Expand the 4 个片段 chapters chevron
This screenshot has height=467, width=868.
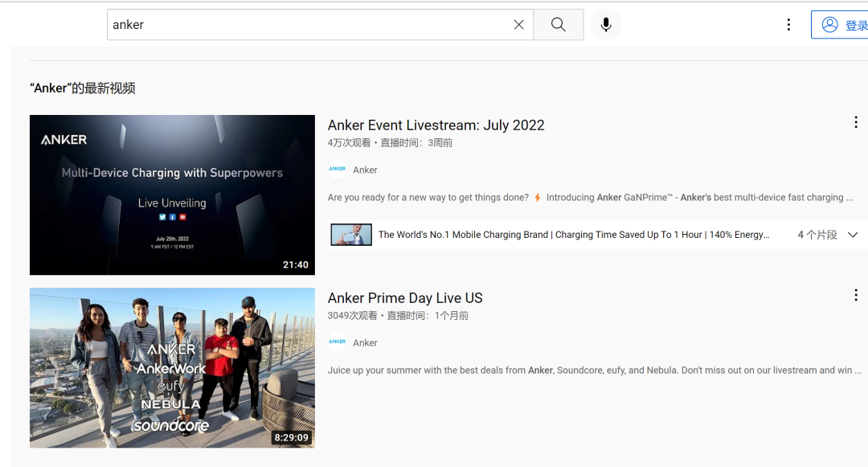coord(853,235)
